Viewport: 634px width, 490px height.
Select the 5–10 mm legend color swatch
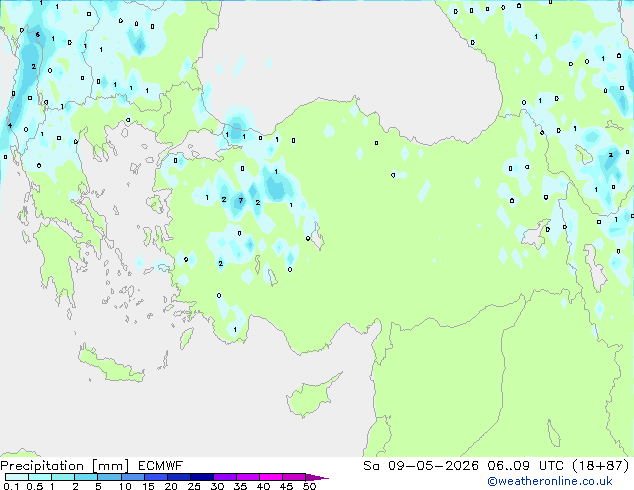tap(109, 477)
